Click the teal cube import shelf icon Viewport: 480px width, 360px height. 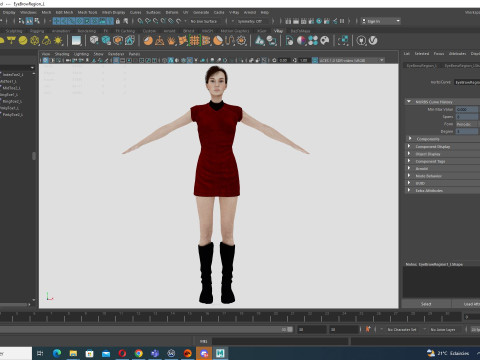click(x=106, y=41)
